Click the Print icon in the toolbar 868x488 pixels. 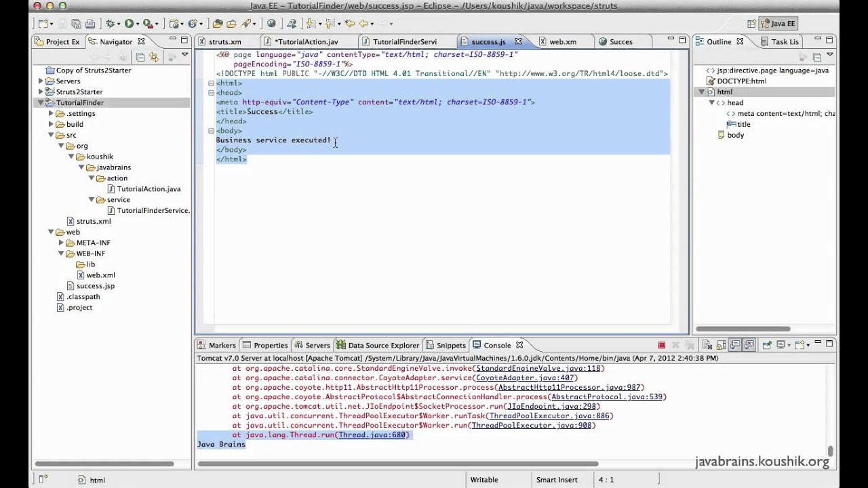coord(90,24)
